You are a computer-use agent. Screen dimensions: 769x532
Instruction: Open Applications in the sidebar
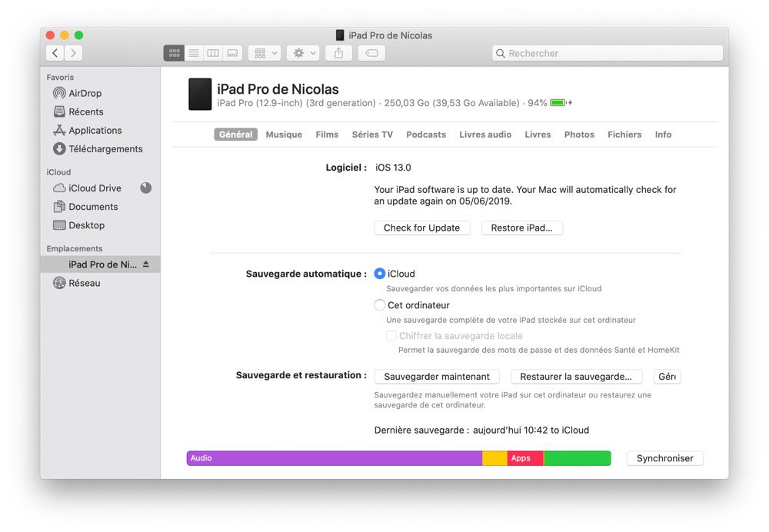point(101,131)
